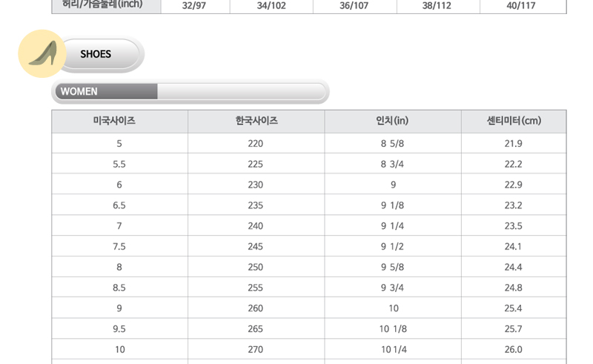Select the WOMEN tab label
The width and height of the screenshot is (593, 364).
coord(79,92)
